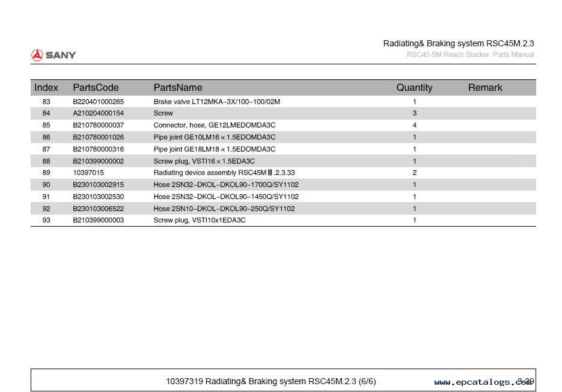Select index number 86
Screen dimensions: 562x392
pyautogui.click(x=46, y=137)
